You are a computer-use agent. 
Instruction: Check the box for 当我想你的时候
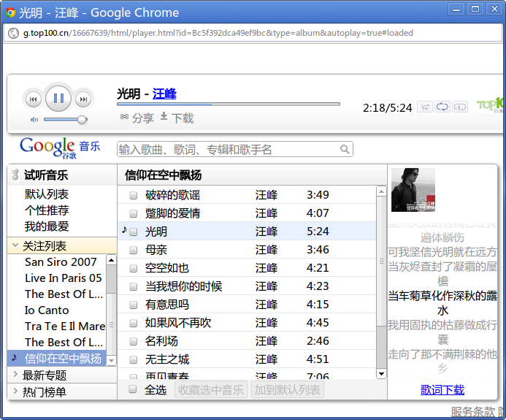134,286
